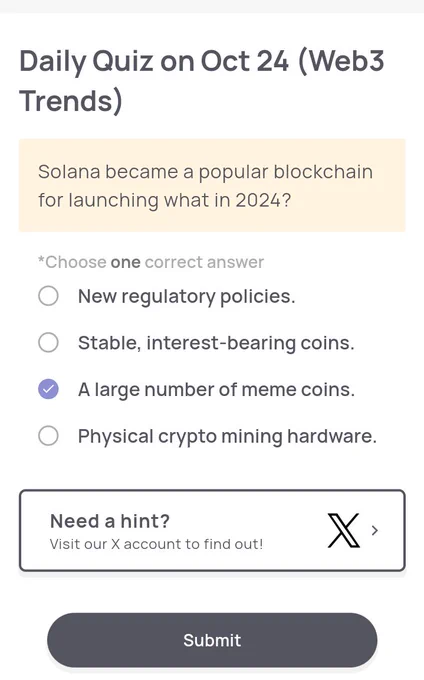Submit the quiz answer
This screenshot has height=680, width=424.
212,640
